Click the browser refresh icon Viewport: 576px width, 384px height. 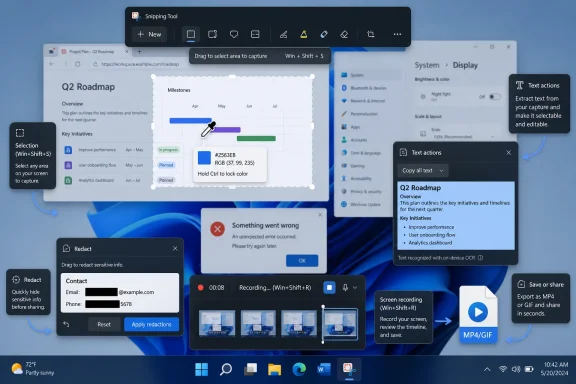pos(78,64)
